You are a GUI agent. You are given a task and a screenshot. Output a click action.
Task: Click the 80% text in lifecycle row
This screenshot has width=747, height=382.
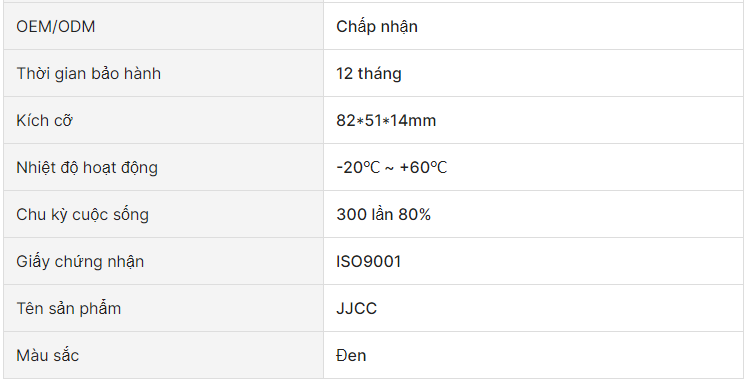[x=414, y=214]
